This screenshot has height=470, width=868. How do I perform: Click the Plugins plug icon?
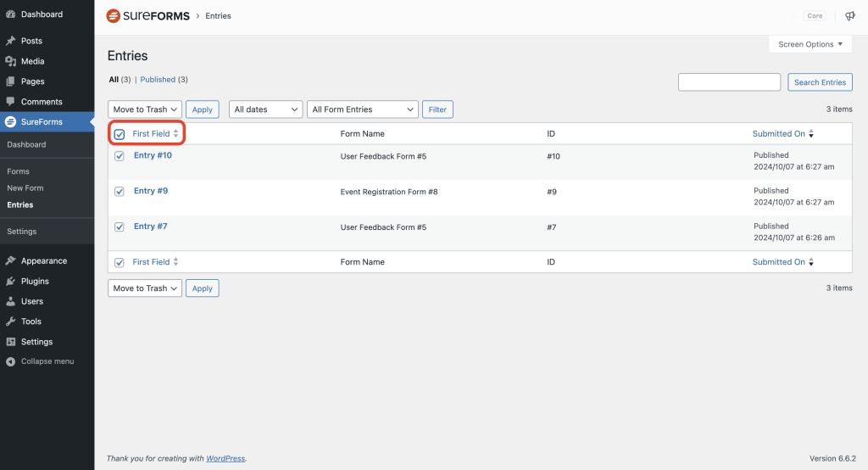pyautogui.click(x=10, y=281)
